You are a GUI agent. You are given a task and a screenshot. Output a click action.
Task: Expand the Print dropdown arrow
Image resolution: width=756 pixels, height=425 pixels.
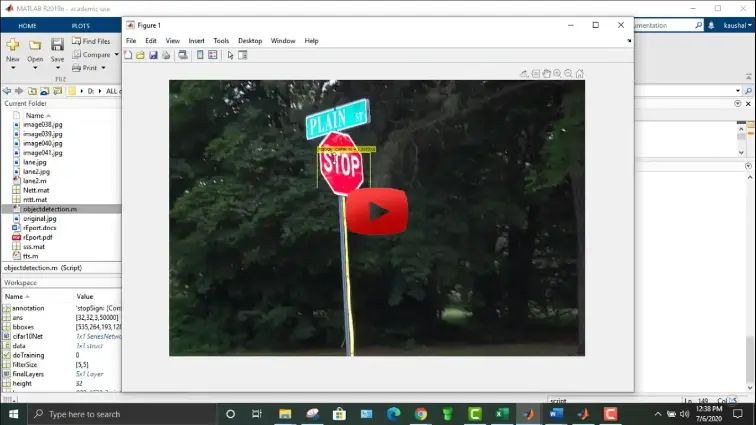tap(103, 68)
